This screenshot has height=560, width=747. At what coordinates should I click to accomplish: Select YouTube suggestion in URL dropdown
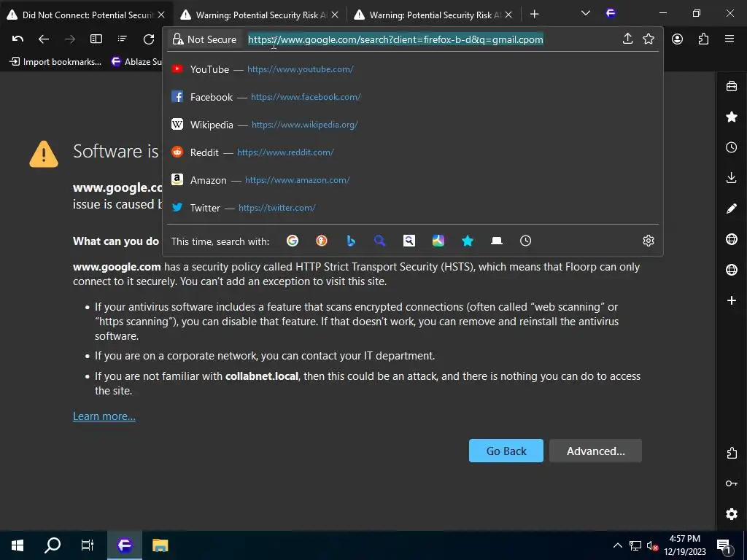point(413,69)
